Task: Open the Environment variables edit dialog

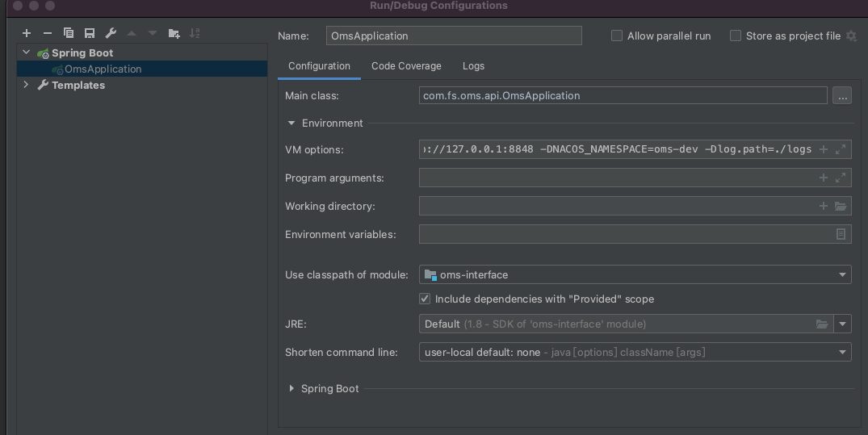Action: [841, 234]
